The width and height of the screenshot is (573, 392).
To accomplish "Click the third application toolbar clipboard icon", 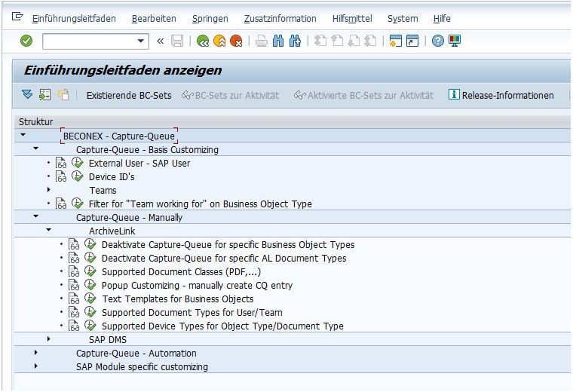I will pyautogui.click(x=63, y=95).
